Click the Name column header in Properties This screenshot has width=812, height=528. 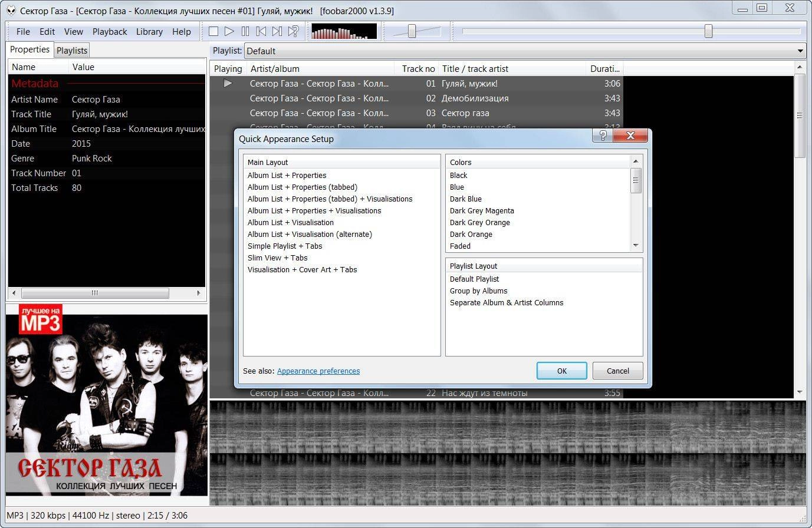tap(38, 67)
